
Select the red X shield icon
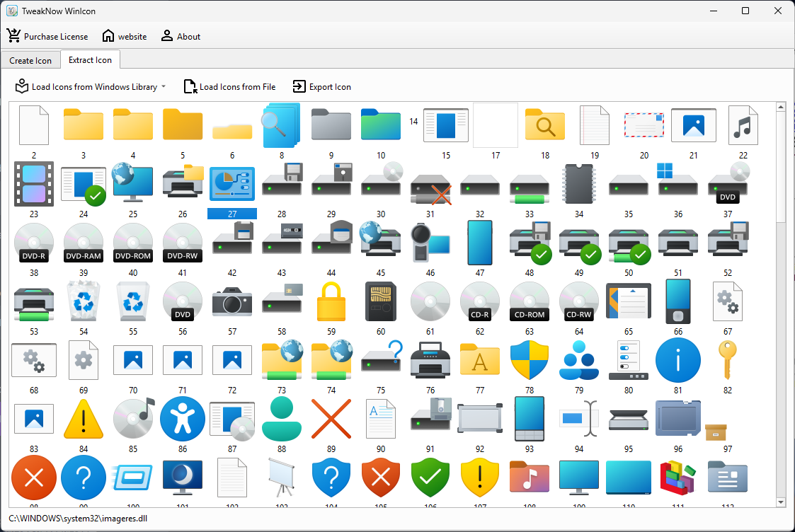click(x=381, y=477)
